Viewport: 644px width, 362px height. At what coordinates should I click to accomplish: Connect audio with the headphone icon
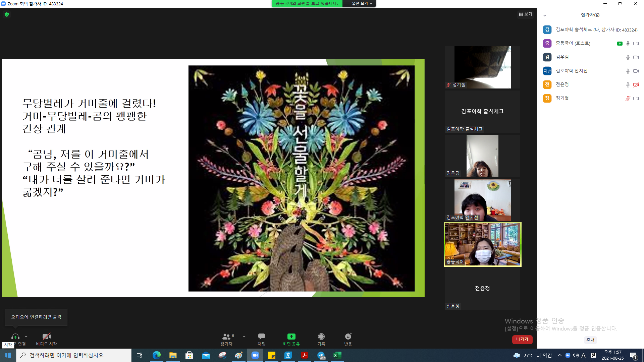click(15, 337)
